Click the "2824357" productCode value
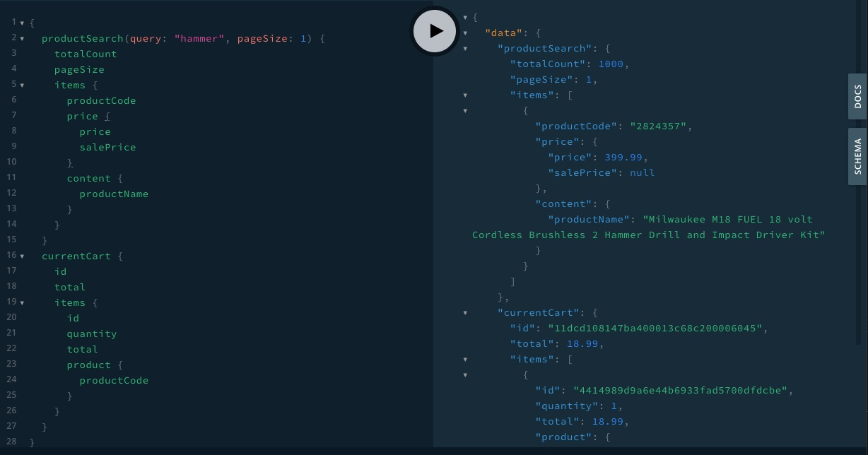The image size is (868, 455). tap(658, 126)
